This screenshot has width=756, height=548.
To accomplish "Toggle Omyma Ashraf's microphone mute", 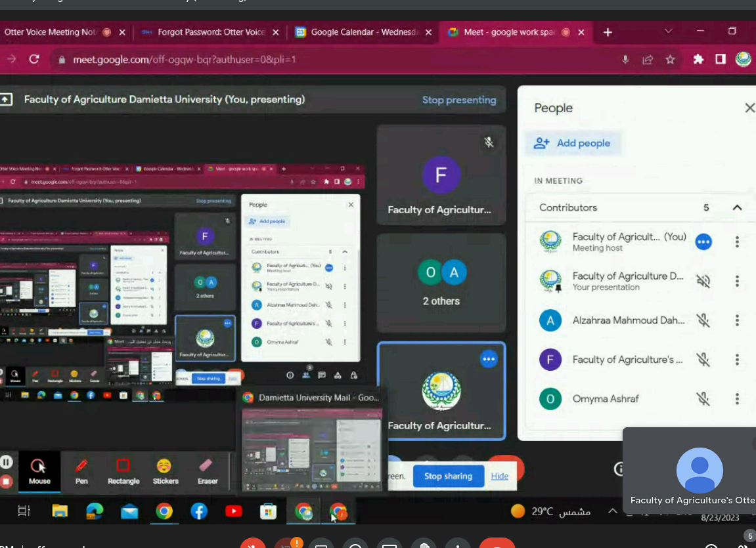I will [x=703, y=399].
